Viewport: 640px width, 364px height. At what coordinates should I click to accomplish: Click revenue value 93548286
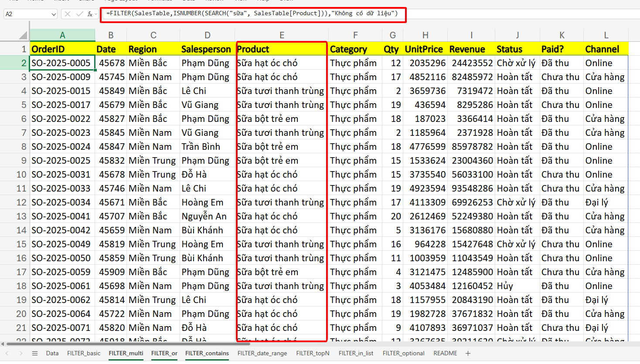click(x=471, y=189)
